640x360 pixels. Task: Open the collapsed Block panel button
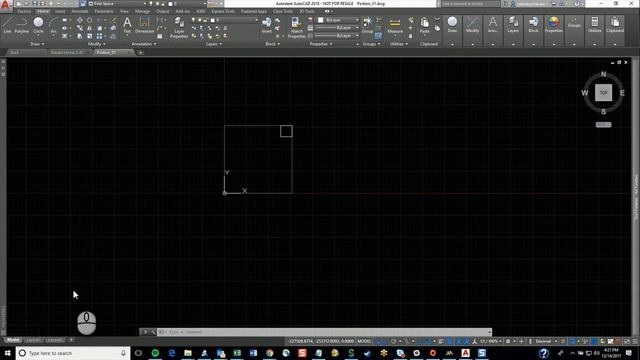[533, 31]
